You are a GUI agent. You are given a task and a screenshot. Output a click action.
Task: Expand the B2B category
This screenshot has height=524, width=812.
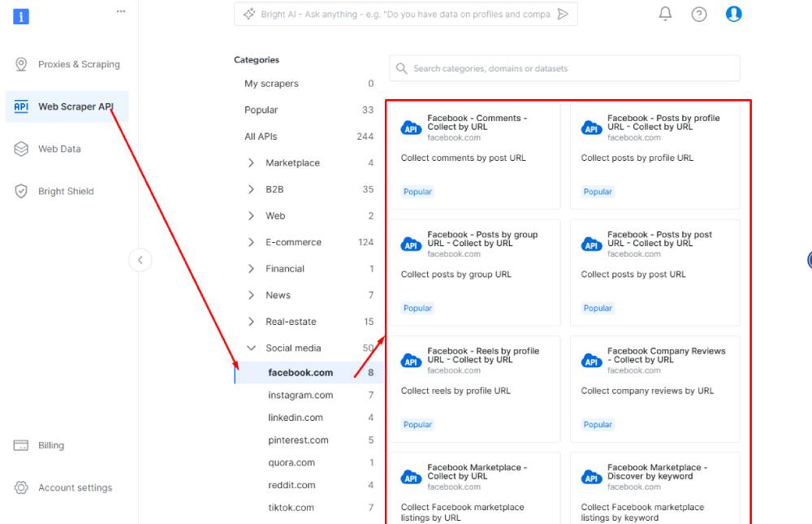[x=251, y=189]
